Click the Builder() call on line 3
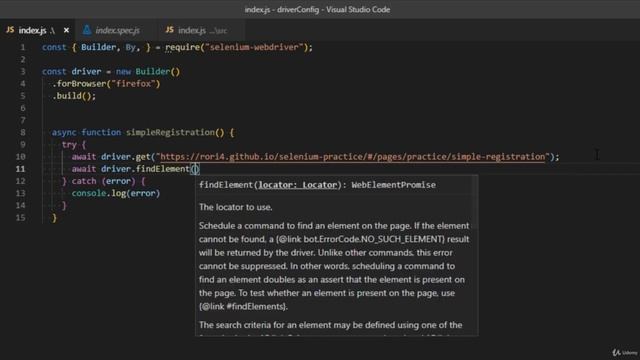 (158, 72)
